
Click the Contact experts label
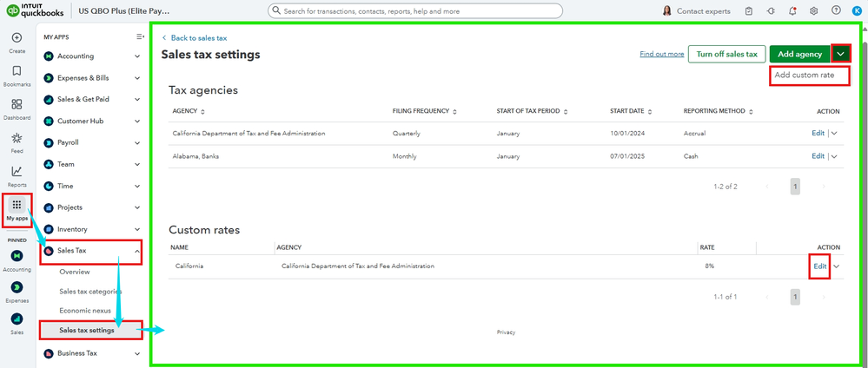704,11
